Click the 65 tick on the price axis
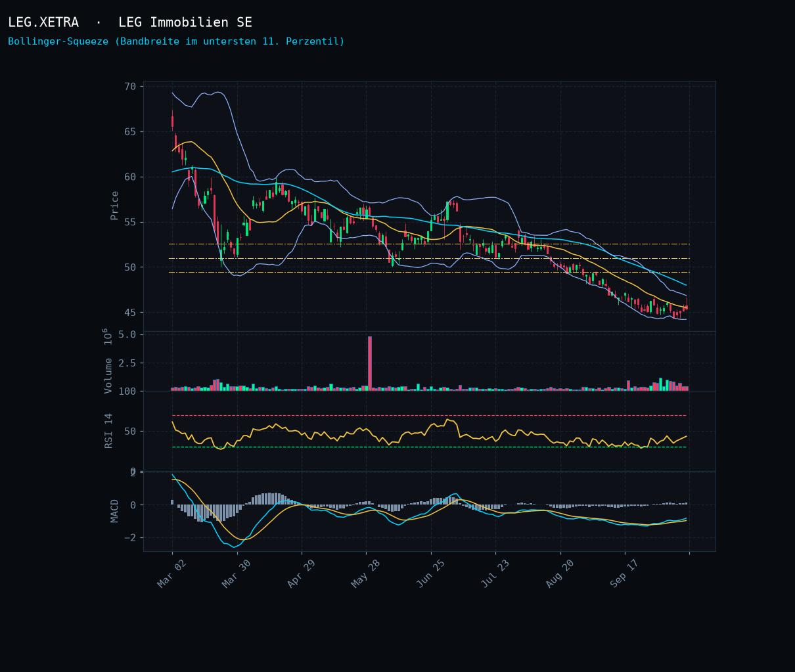 point(130,131)
